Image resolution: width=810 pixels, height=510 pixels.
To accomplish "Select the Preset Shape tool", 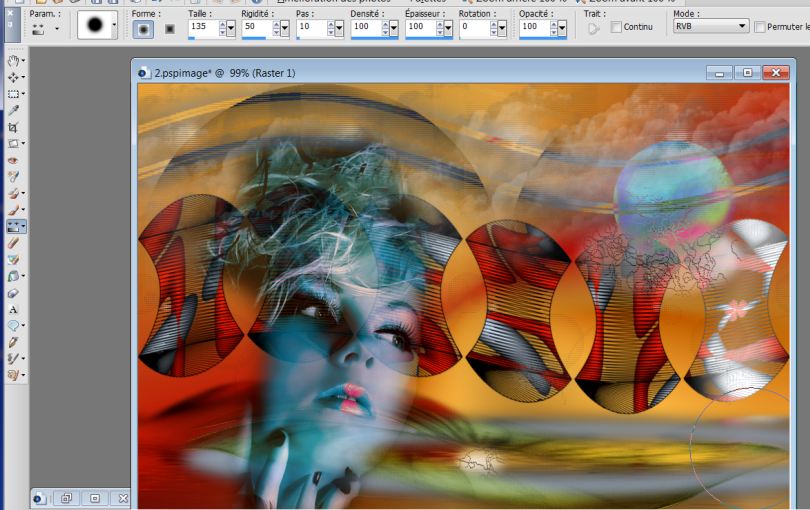I will click(x=13, y=326).
